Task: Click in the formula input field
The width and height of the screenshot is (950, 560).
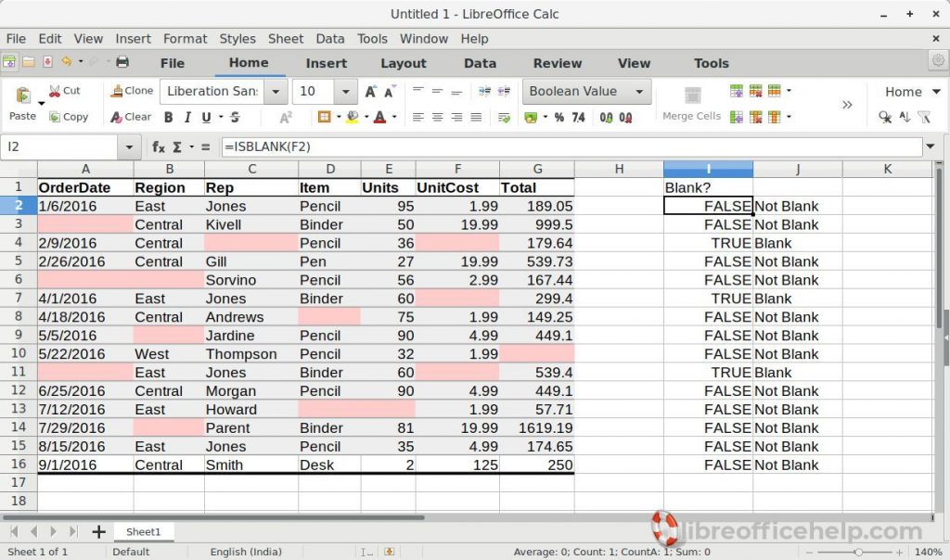Action: (x=571, y=146)
